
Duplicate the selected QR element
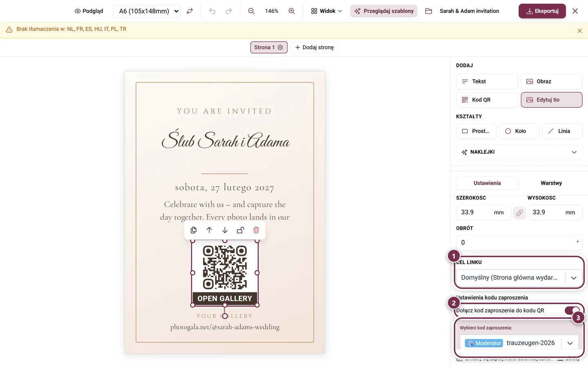click(194, 230)
